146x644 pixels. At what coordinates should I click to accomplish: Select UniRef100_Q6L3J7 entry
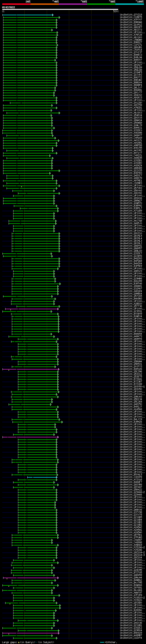click(131, 87)
